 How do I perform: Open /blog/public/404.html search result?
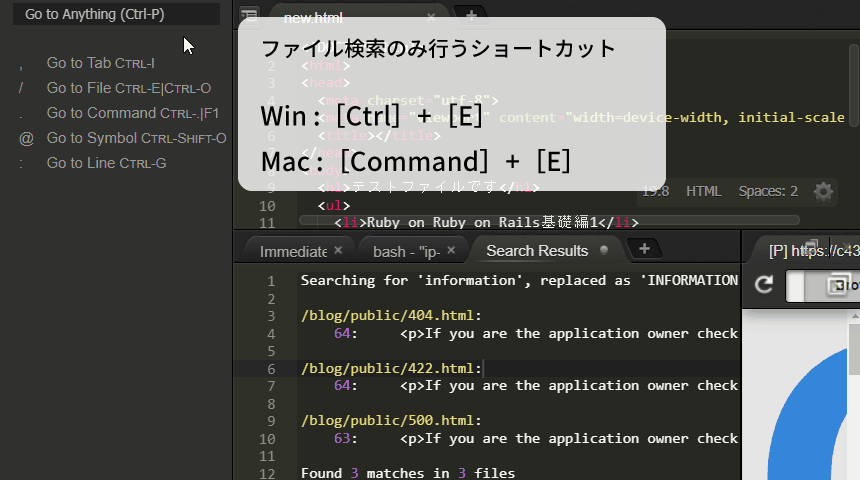click(391, 316)
